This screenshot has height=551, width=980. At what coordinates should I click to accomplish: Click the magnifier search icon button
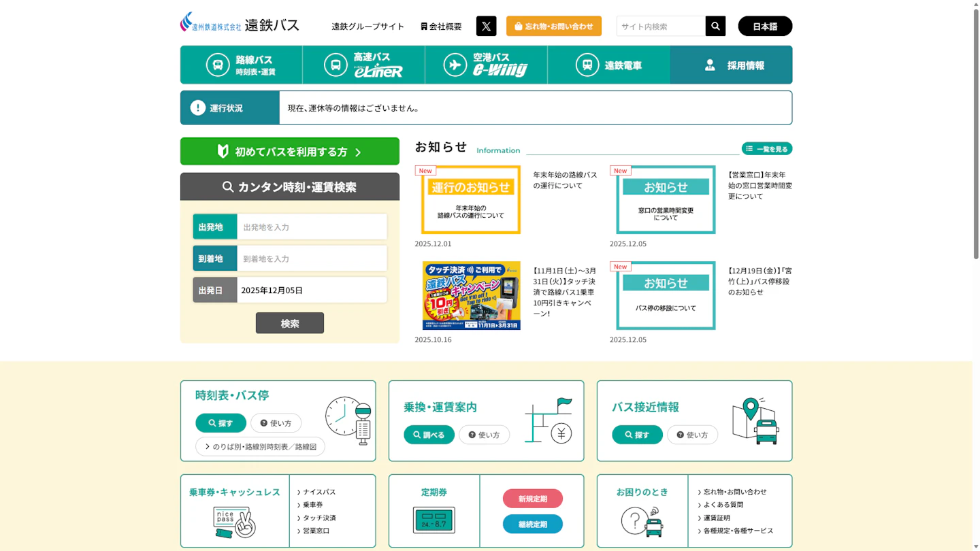(715, 26)
